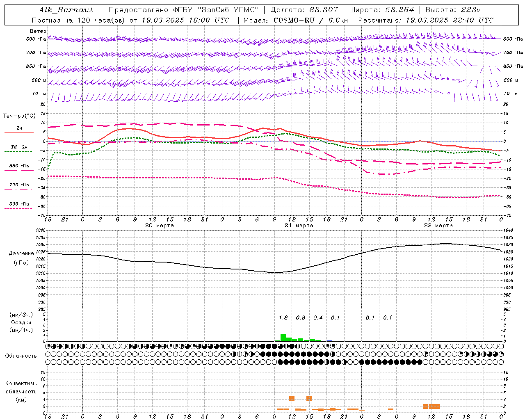Click the "(мм/1ч.)" precipitation unit label
The image size is (525, 420).
21,330
